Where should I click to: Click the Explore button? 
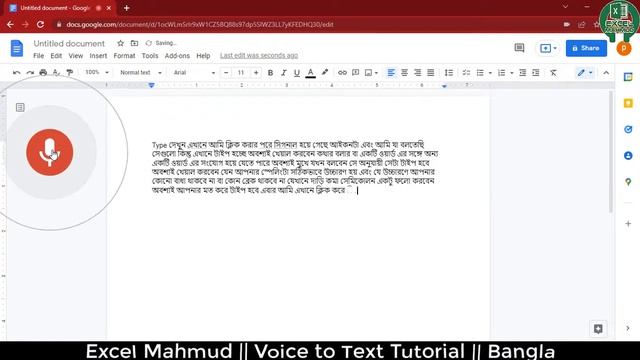pyautogui.click(x=598, y=329)
